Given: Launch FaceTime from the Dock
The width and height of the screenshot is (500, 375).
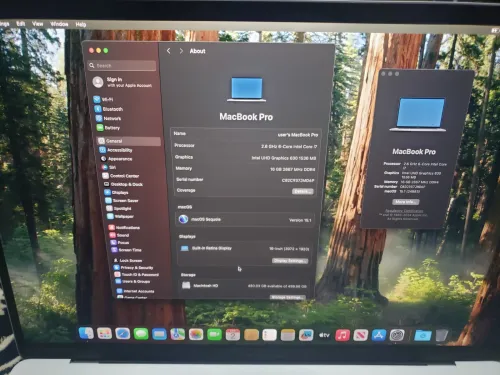Looking at the screenshot, I should (214, 334).
